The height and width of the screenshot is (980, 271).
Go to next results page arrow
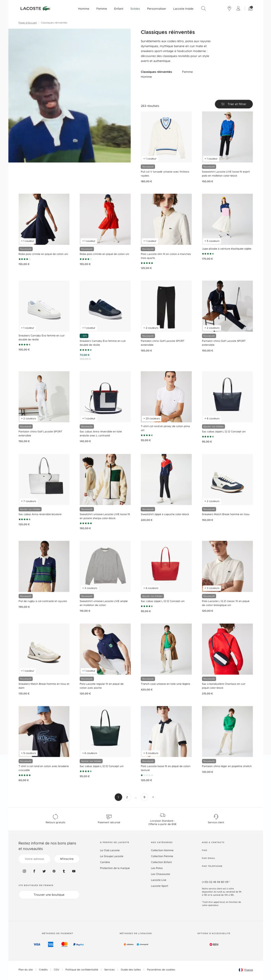coord(153,797)
